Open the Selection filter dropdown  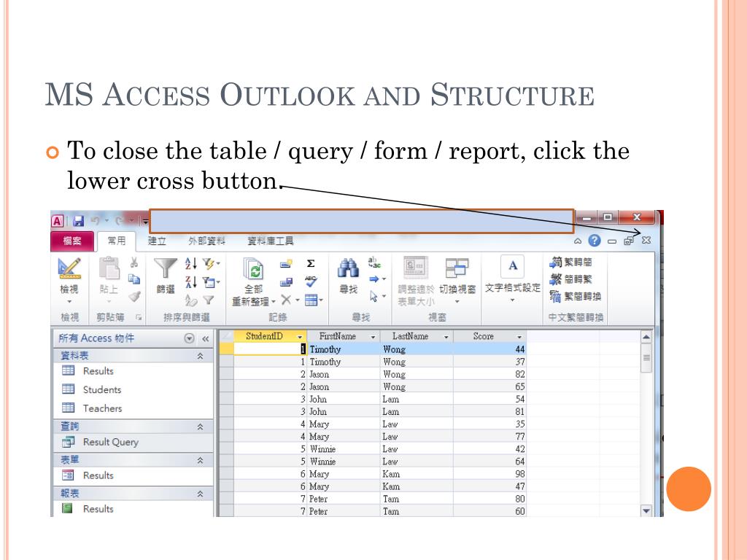coord(211,262)
